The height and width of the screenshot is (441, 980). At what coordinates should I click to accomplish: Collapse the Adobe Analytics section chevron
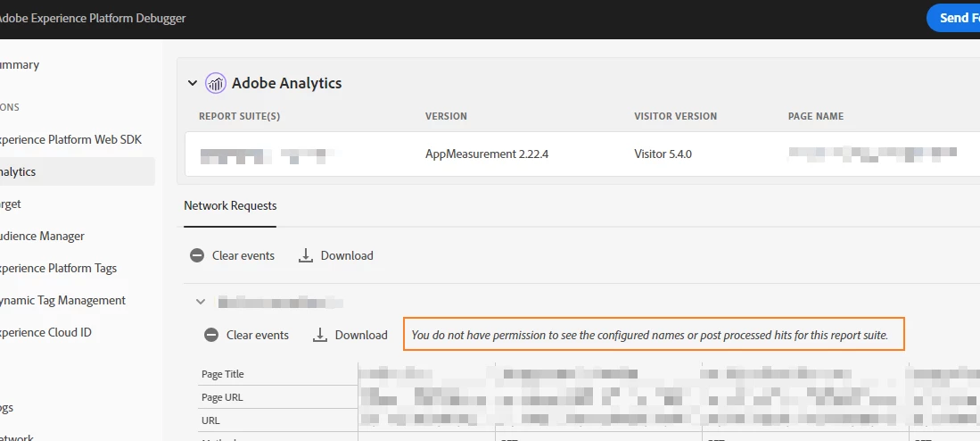click(193, 83)
